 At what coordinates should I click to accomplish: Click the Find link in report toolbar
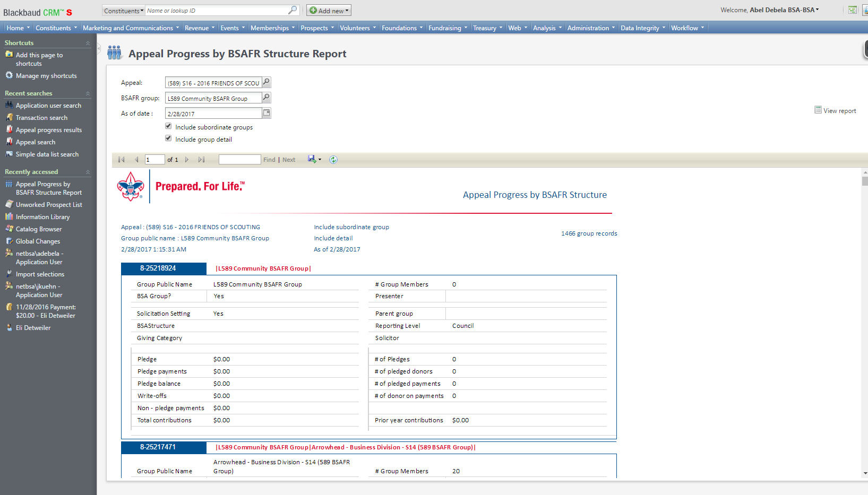(x=269, y=160)
